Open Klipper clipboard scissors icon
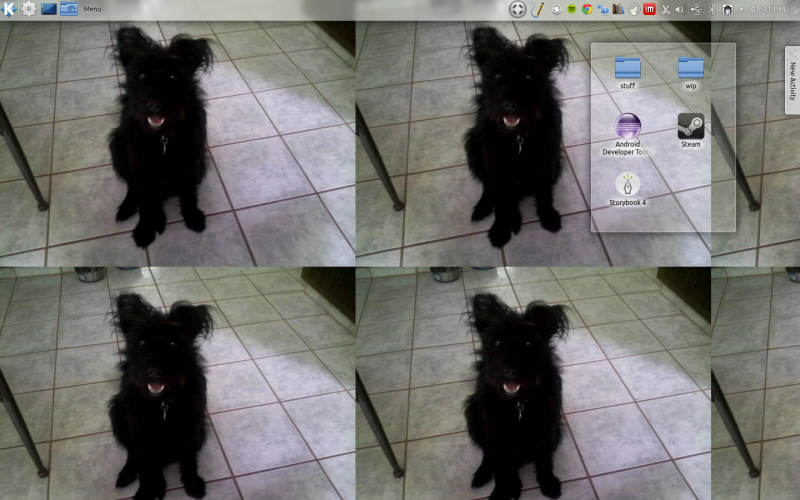Image resolution: width=800 pixels, height=500 pixels. (x=665, y=9)
